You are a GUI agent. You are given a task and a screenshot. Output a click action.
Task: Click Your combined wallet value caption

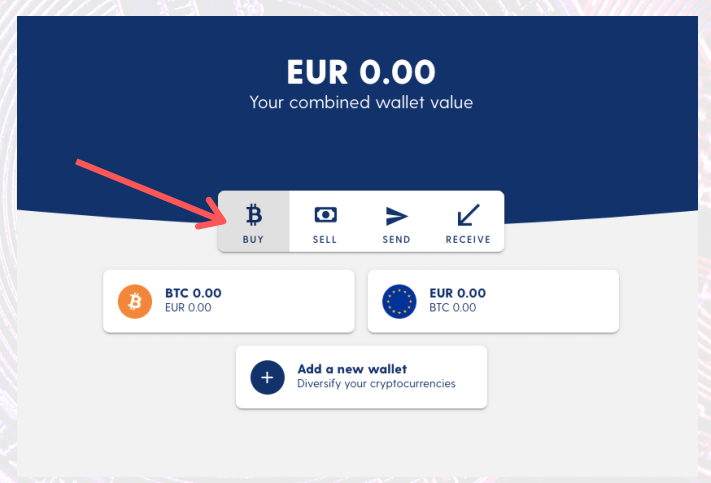click(x=361, y=102)
